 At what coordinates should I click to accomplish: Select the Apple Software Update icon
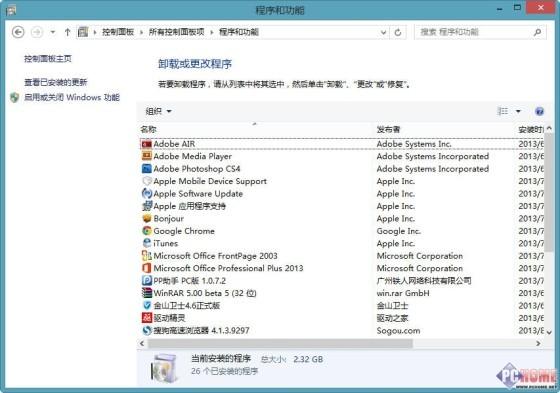tap(146, 193)
